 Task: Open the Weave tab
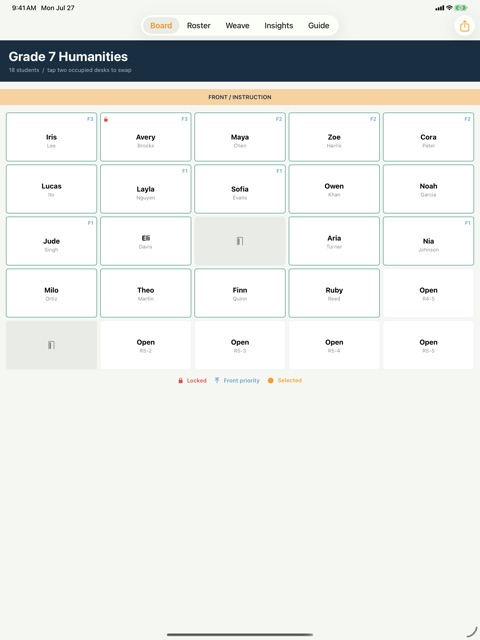[x=237, y=25]
